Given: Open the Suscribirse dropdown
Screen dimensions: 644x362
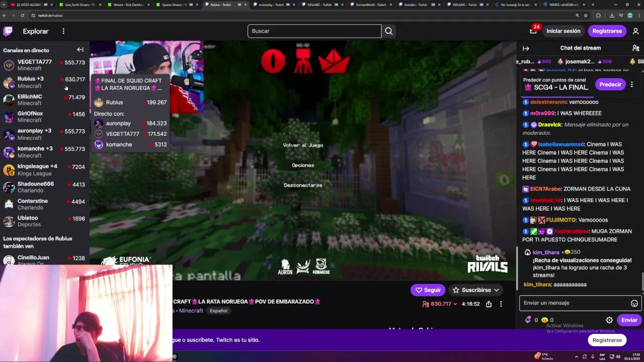Looking at the screenshot, I should [x=475, y=290].
